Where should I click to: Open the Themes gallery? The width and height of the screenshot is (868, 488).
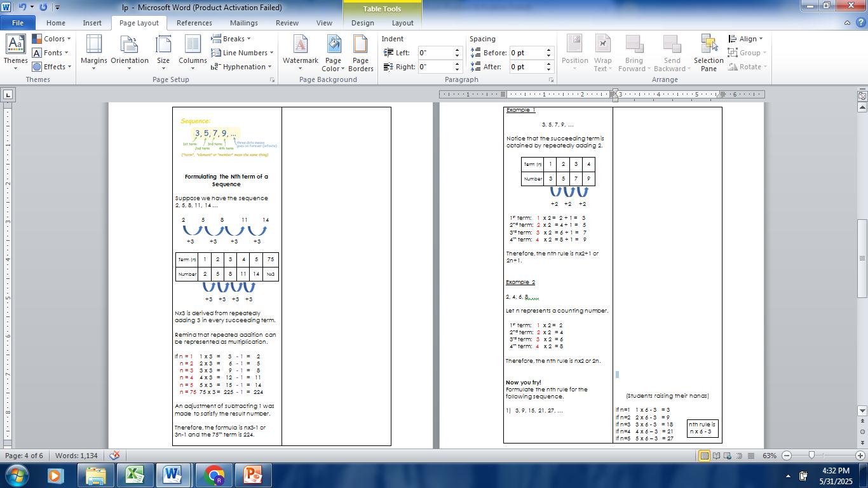(15, 53)
